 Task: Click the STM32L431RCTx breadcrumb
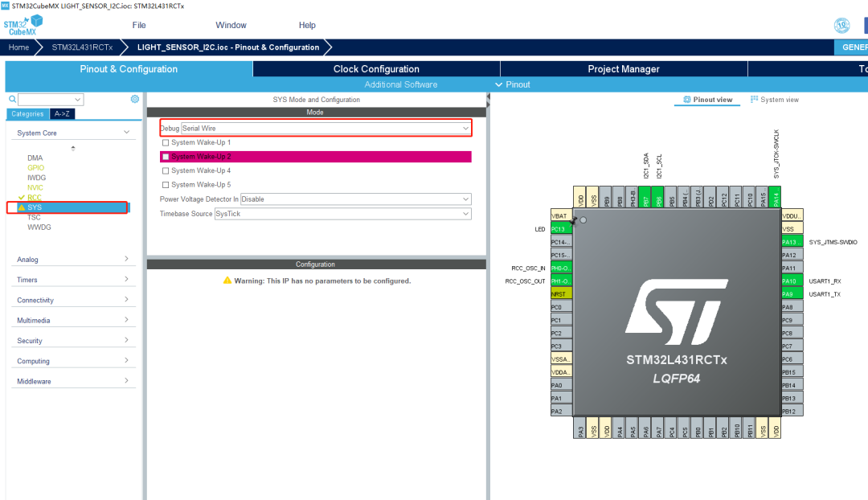coord(83,47)
